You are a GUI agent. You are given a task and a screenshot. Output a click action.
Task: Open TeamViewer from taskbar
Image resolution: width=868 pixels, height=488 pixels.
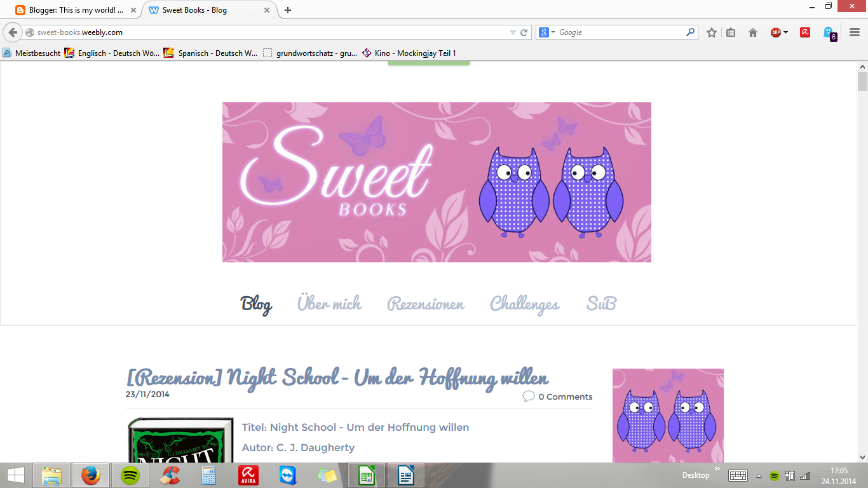[x=287, y=475]
